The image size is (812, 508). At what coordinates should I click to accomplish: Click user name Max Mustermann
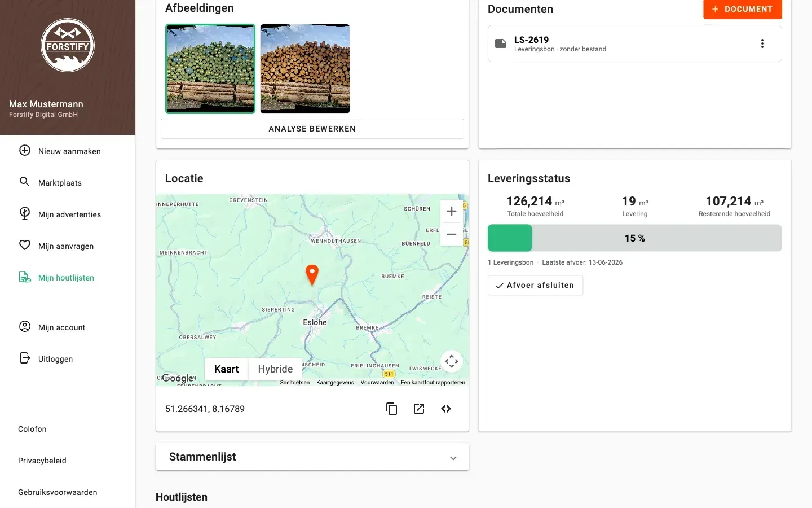[46, 104]
